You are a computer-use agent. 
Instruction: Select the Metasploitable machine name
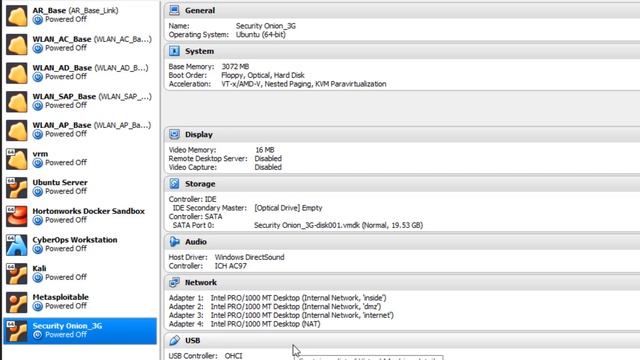pyautogui.click(x=60, y=297)
